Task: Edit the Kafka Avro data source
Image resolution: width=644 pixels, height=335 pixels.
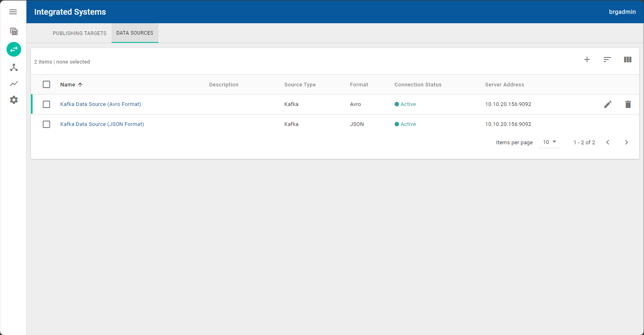Action: [607, 104]
